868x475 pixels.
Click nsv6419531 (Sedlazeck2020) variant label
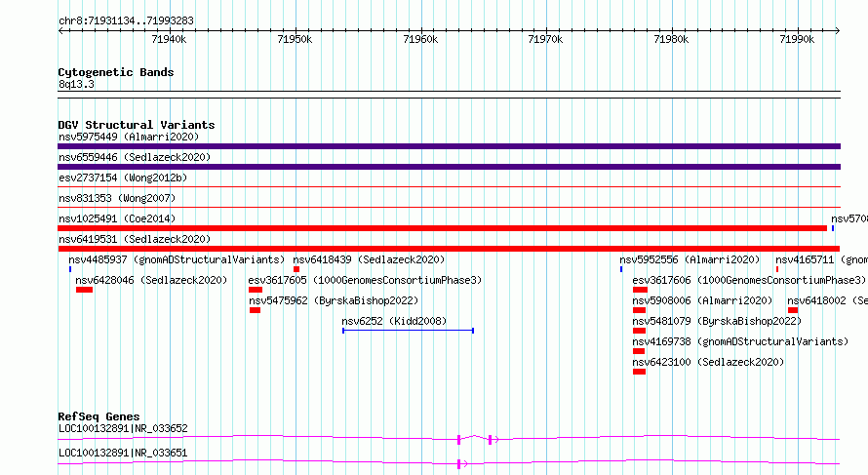[135, 239]
